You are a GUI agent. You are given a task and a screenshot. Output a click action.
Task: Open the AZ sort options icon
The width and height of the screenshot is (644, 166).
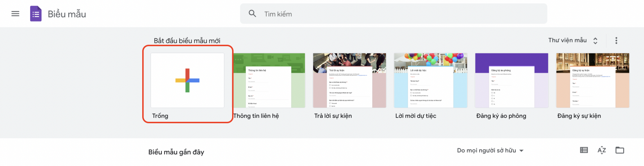[602, 150]
